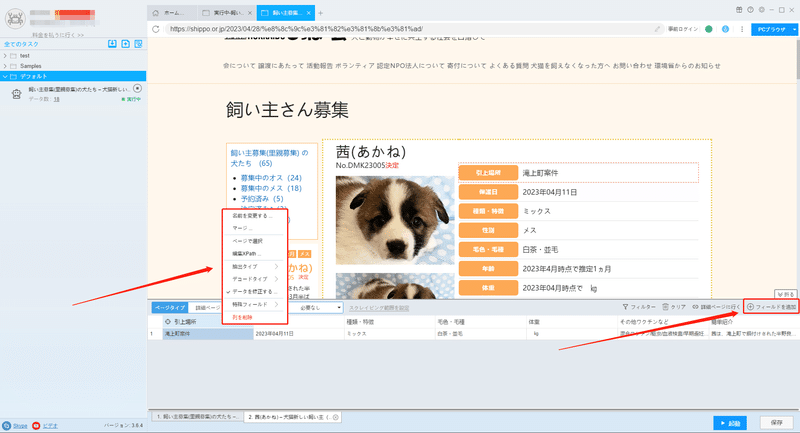Stop the running task with the circle button

[137, 88]
